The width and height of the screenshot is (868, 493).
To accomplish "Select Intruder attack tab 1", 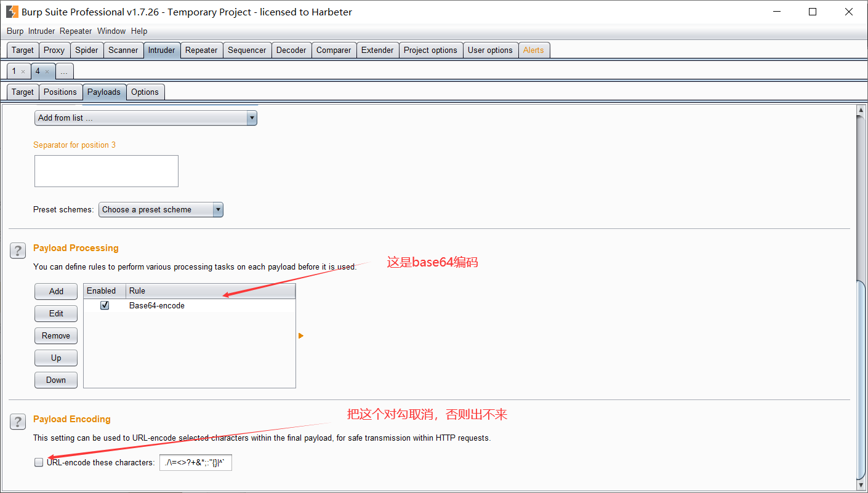I will click(x=14, y=71).
